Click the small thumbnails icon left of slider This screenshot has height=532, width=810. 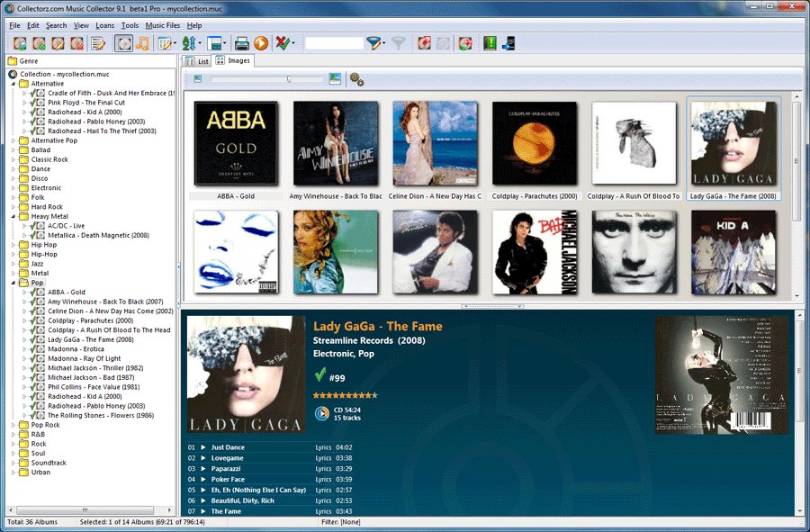coord(197,79)
